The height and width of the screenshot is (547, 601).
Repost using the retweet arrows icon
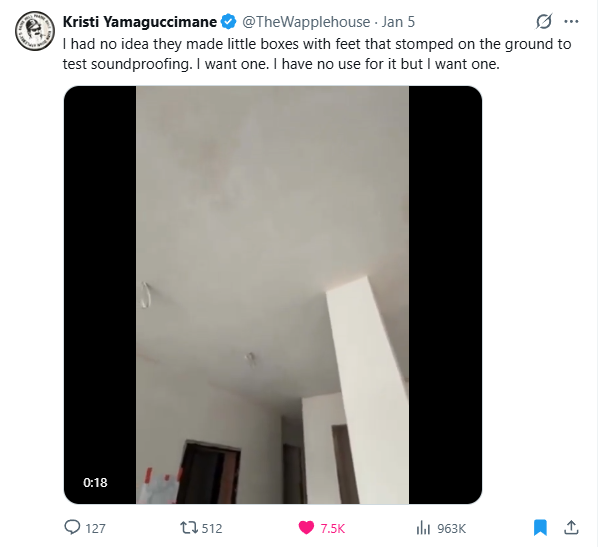point(189,528)
